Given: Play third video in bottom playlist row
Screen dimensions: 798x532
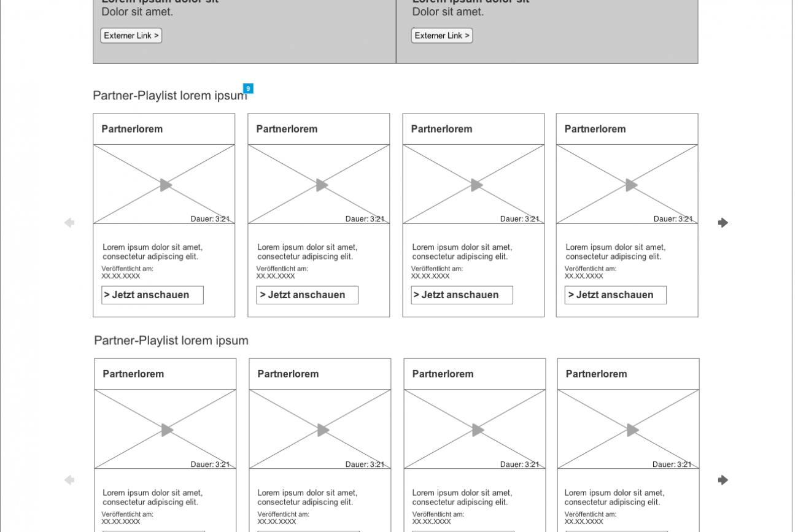Looking at the screenshot, I should pos(478,430).
